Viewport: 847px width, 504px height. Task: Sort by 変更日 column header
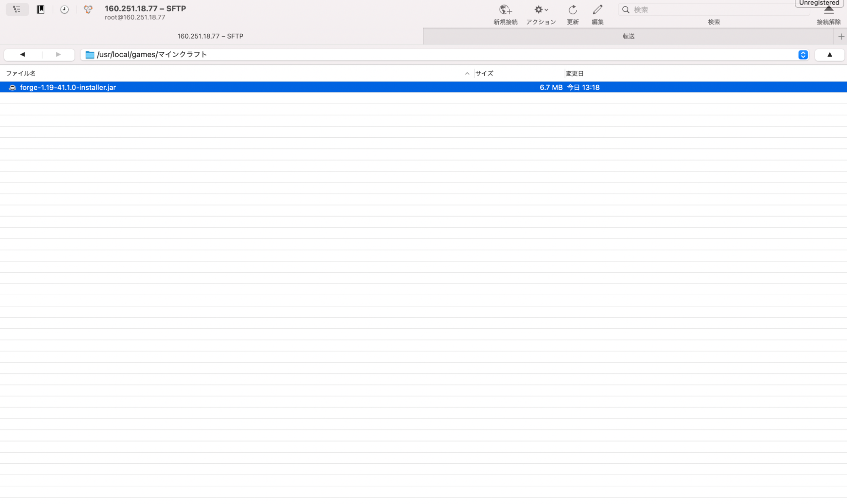point(575,73)
